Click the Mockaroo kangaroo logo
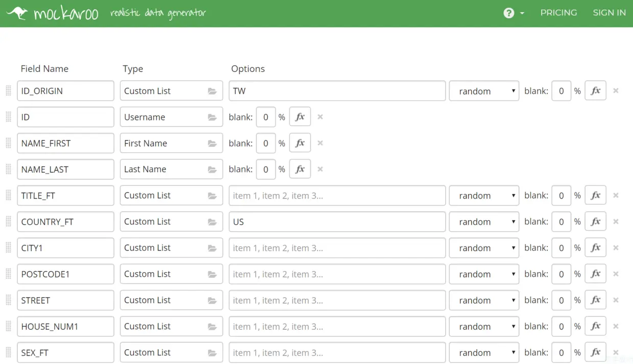 17,13
